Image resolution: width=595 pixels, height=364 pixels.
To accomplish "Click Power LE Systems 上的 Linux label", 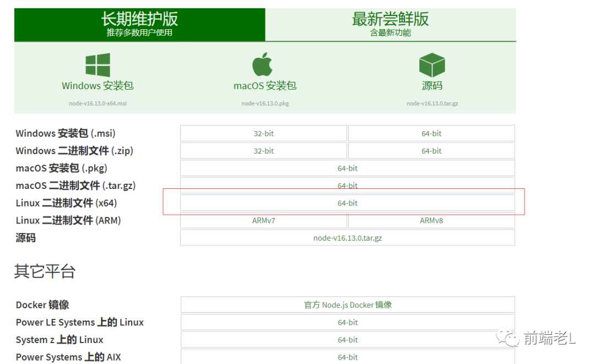I will [x=80, y=322].
